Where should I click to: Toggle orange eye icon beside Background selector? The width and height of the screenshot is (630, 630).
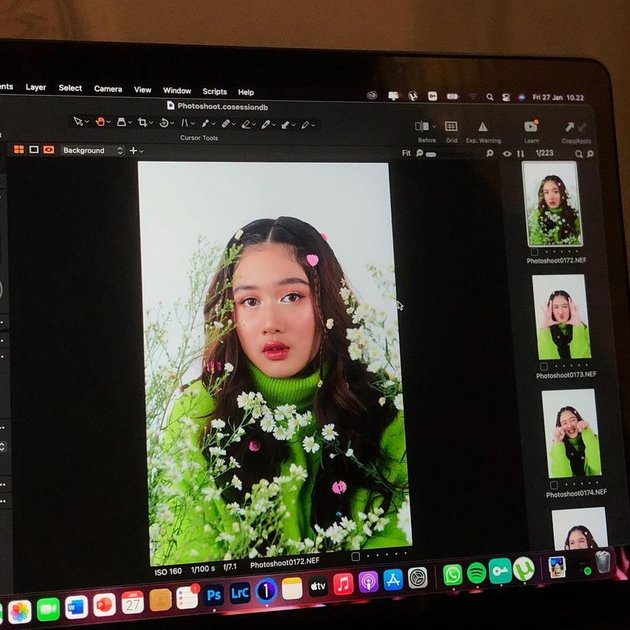(x=49, y=150)
